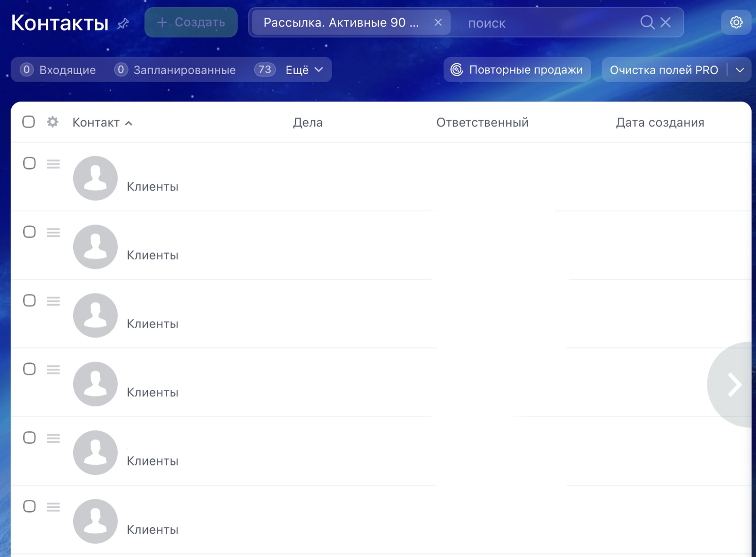Screen dimensions: 756x557
Task: Check the sixth contact row checkbox
Action: click(x=29, y=506)
